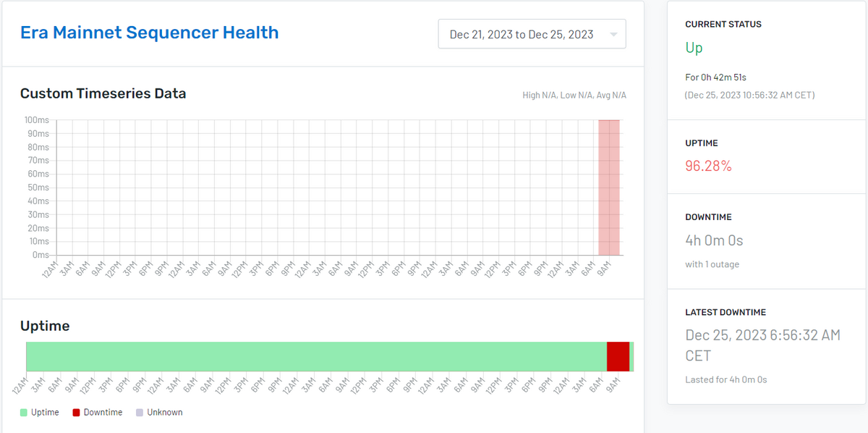This screenshot has height=433, width=868.
Task: Click the 0ms y-axis label
Action: [x=41, y=255]
